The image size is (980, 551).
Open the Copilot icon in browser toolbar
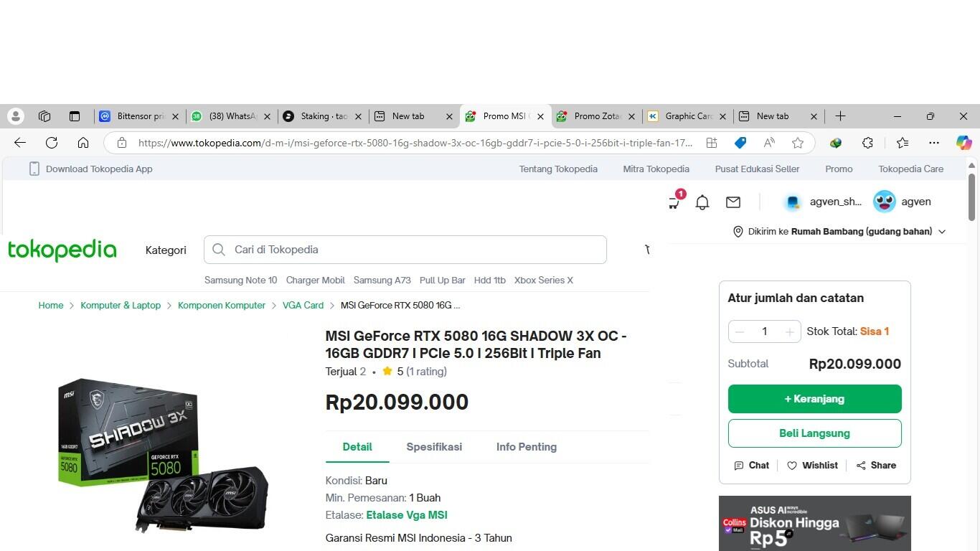963,143
